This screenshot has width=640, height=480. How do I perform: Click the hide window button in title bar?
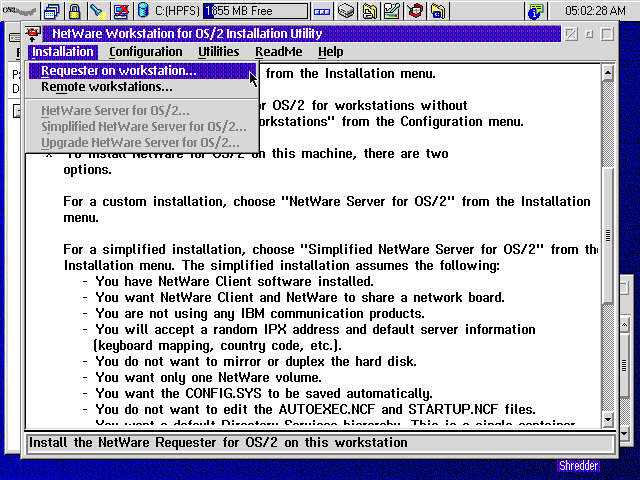coord(571,34)
